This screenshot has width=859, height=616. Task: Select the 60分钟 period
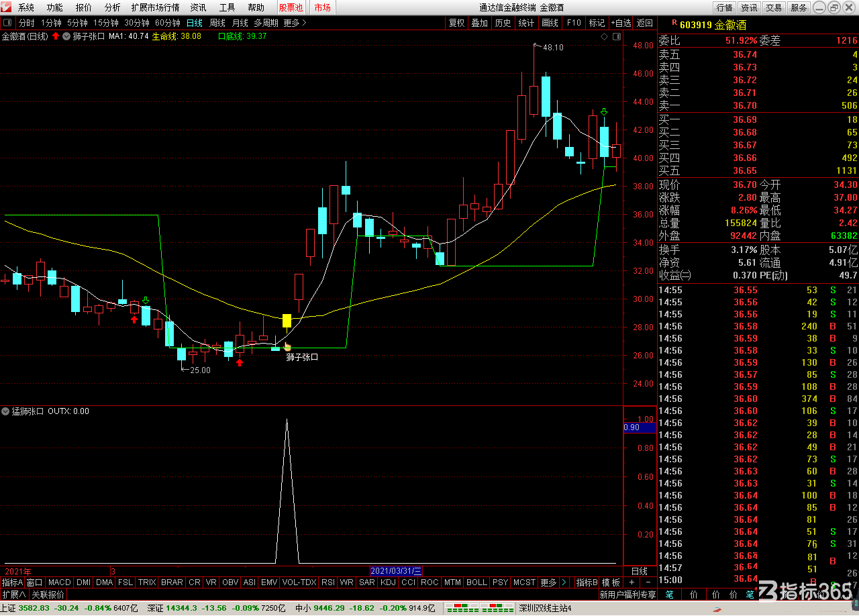pos(167,23)
